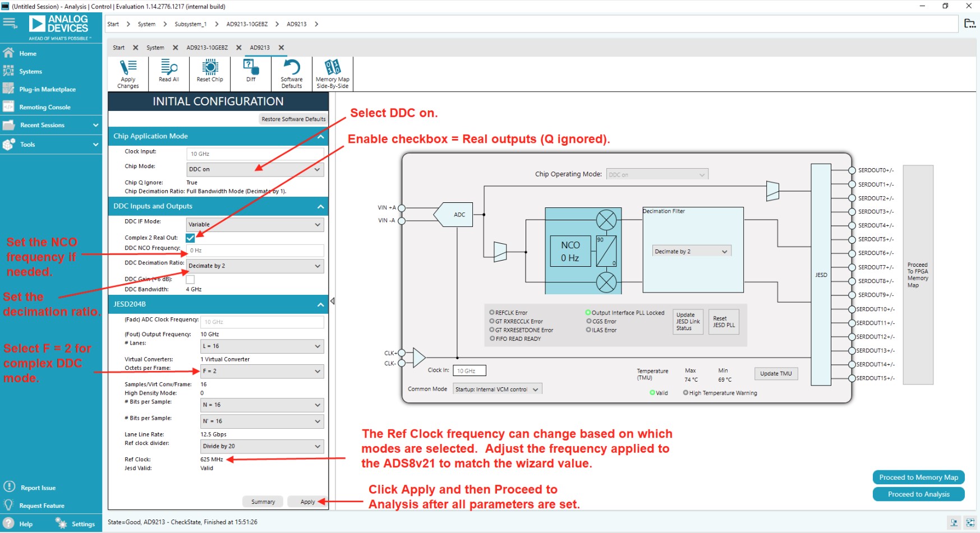The height and width of the screenshot is (533, 980).
Task: Click the DDC NCO Frequency input field
Action: [x=255, y=250]
